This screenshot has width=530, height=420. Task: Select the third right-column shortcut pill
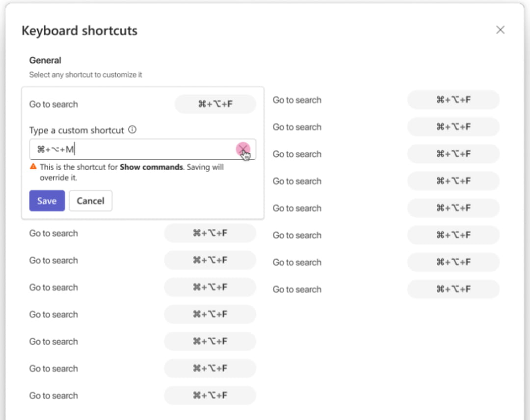pos(453,154)
